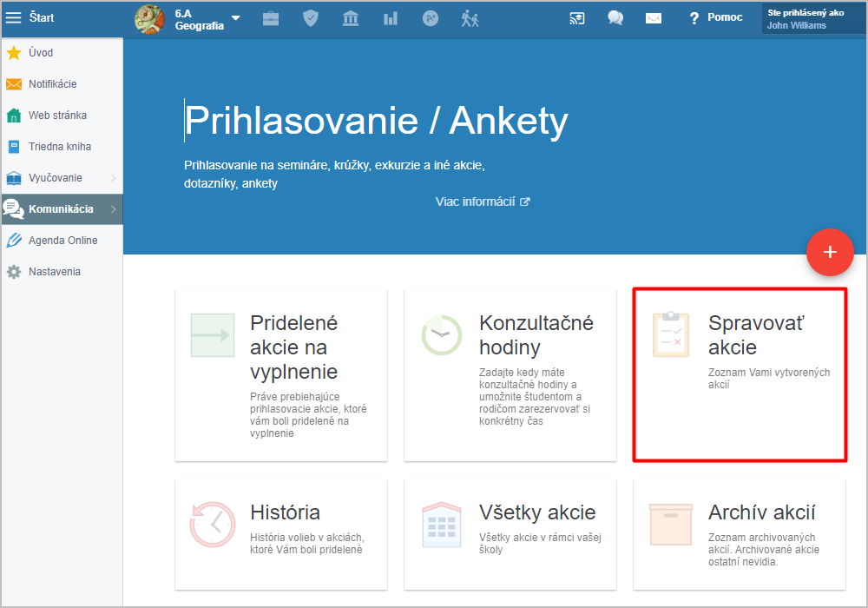
Task: Click the external link icon after Viac informácií
Action: [x=525, y=202]
